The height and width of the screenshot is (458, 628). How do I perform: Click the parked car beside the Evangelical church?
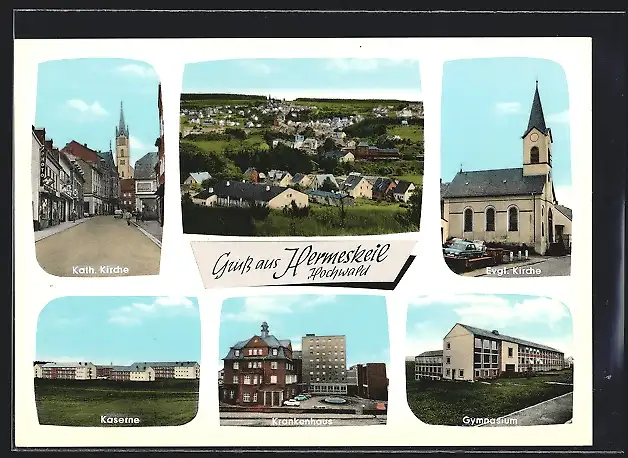(x=464, y=247)
